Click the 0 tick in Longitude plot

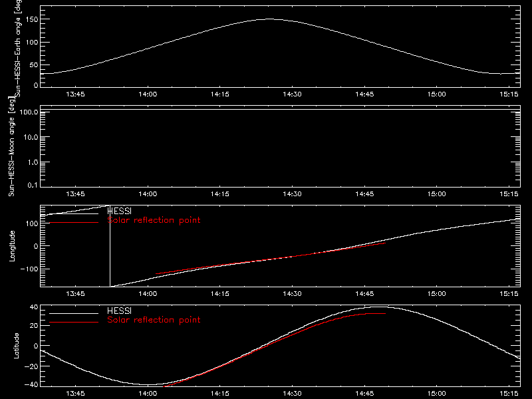pyautogui.click(x=36, y=246)
